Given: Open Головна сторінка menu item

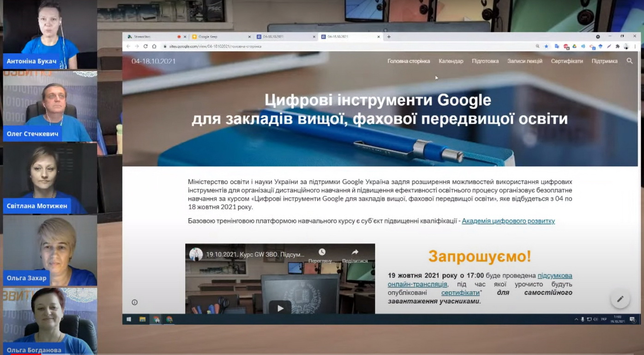Looking at the screenshot, I should coord(409,61).
